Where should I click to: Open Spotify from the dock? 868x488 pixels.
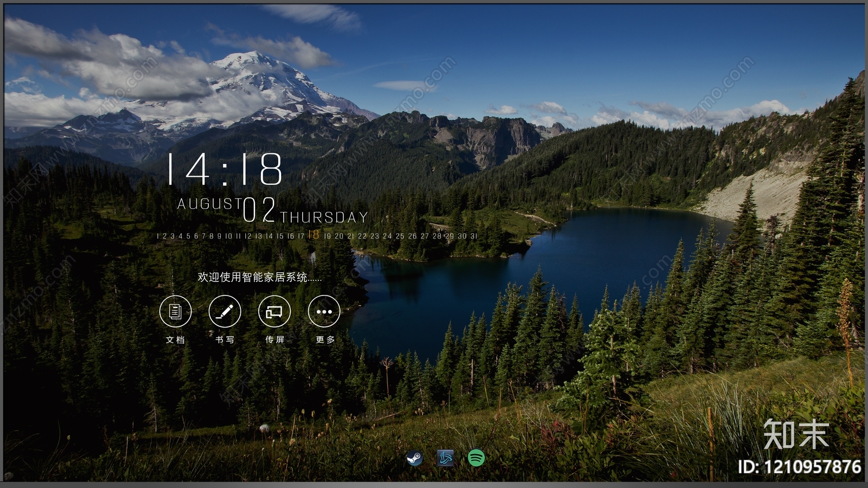click(x=476, y=458)
